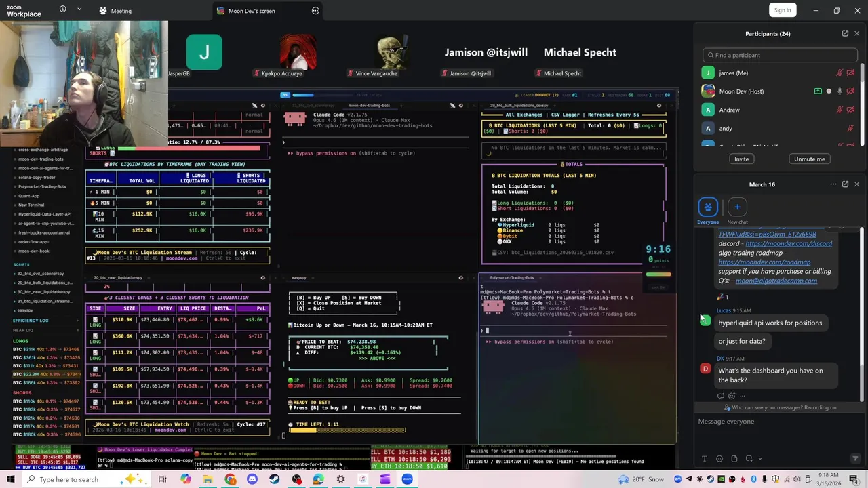Click Andrew's video off icon
Image resolution: width=868 pixels, height=488 pixels.
[x=851, y=110]
